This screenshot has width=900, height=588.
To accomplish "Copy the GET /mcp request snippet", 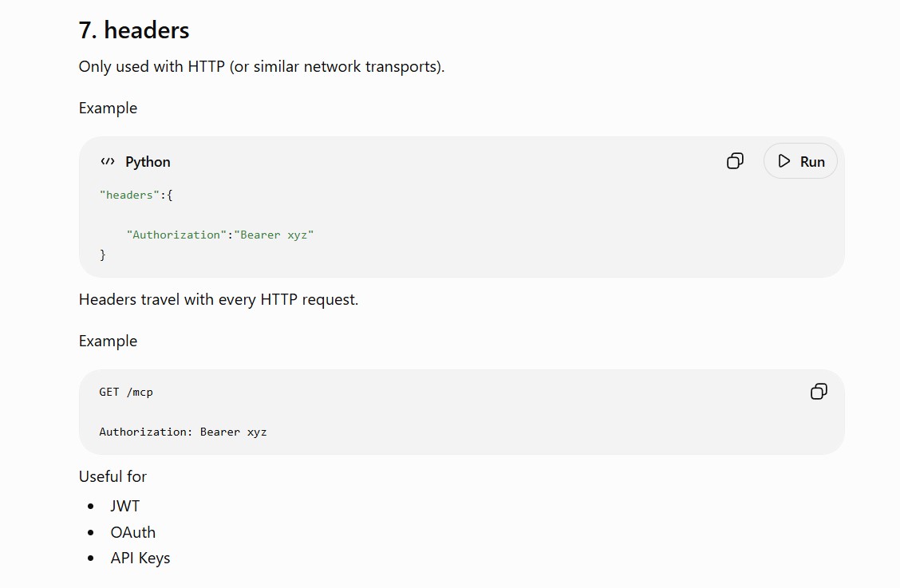I will pyautogui.click(x=819, y=392).
